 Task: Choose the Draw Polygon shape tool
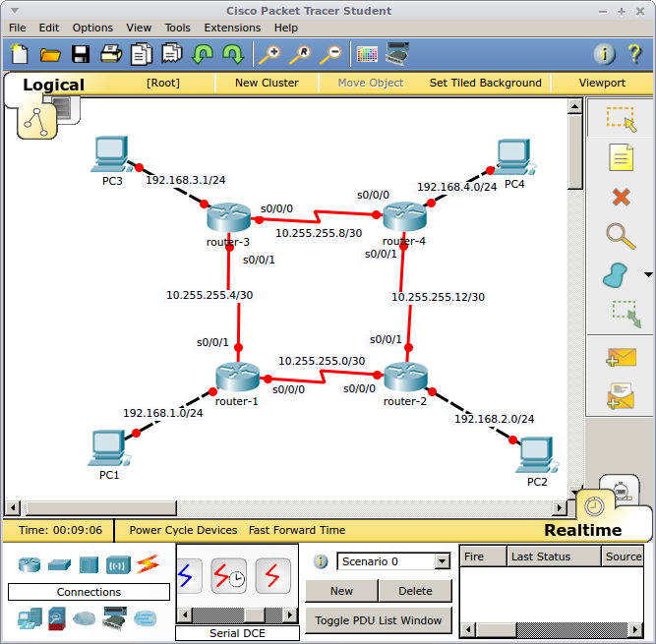616,275
